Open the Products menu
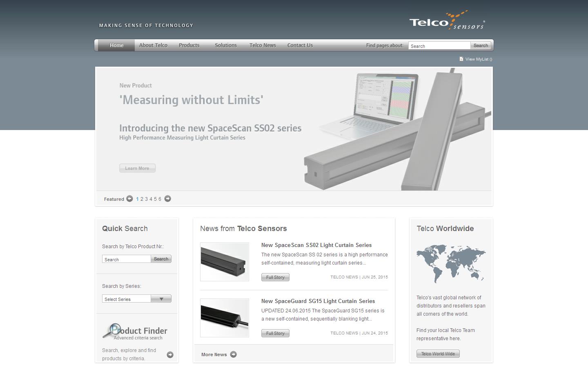Screen dimensions: 588x368 tap(189, 45)
